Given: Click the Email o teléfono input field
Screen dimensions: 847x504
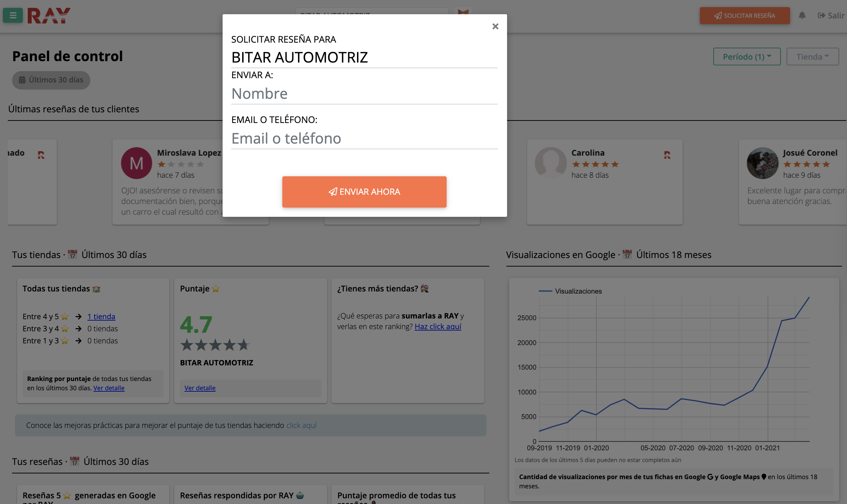Looking at the screenshot, I should tap(364, 139).
